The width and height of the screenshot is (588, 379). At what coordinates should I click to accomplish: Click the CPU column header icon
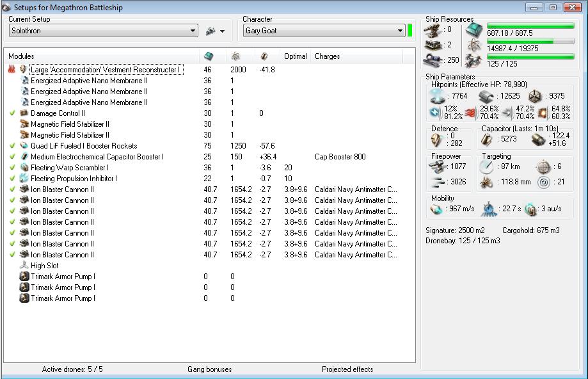pos(209,56)
